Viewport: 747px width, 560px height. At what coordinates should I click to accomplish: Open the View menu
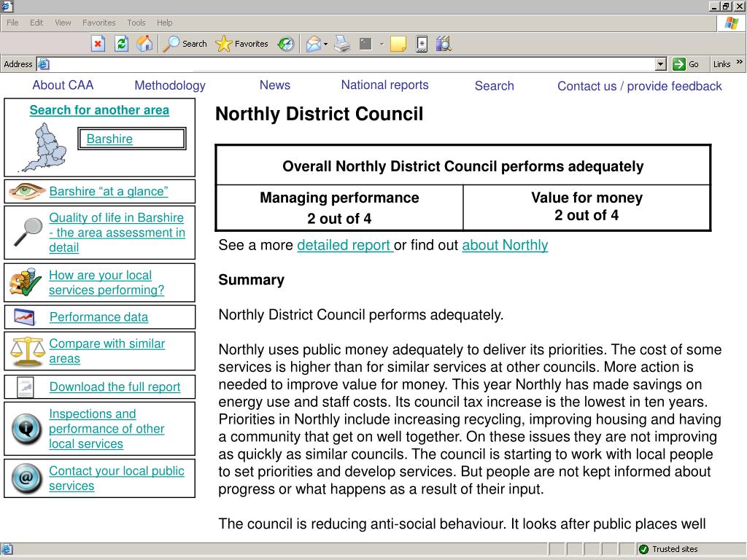(63, 23)
